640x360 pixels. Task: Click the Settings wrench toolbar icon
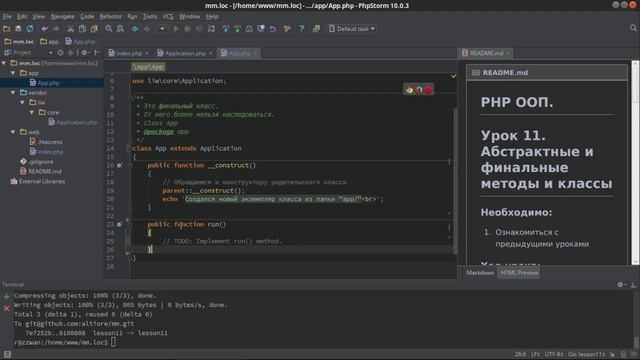coord(287,29)
